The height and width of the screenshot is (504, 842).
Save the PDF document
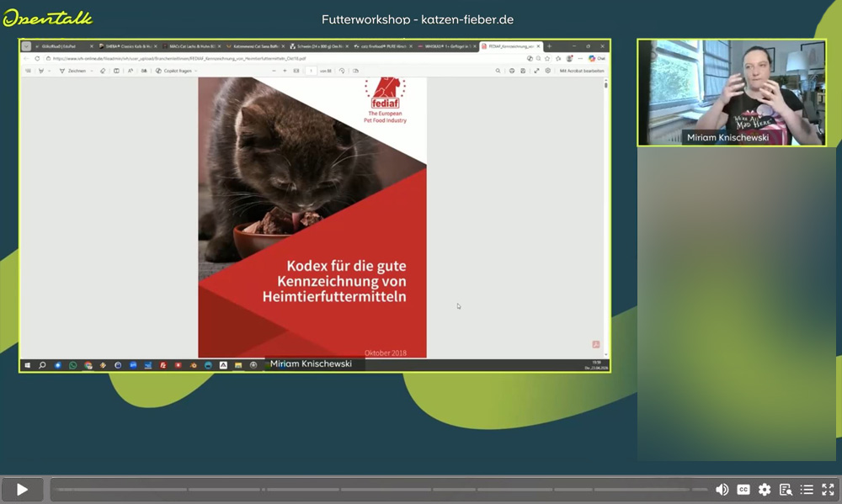click(x=523, y=71)
